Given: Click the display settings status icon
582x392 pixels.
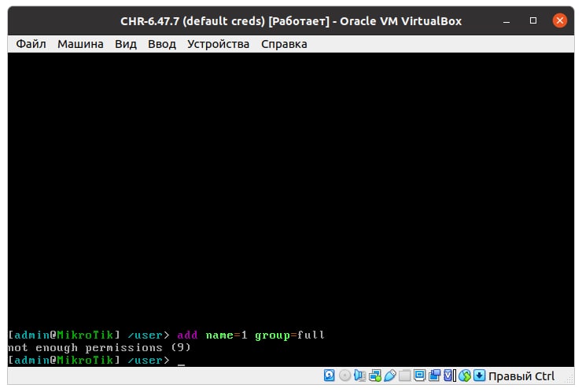Looking at the screenshot, I should click(419, 376).
